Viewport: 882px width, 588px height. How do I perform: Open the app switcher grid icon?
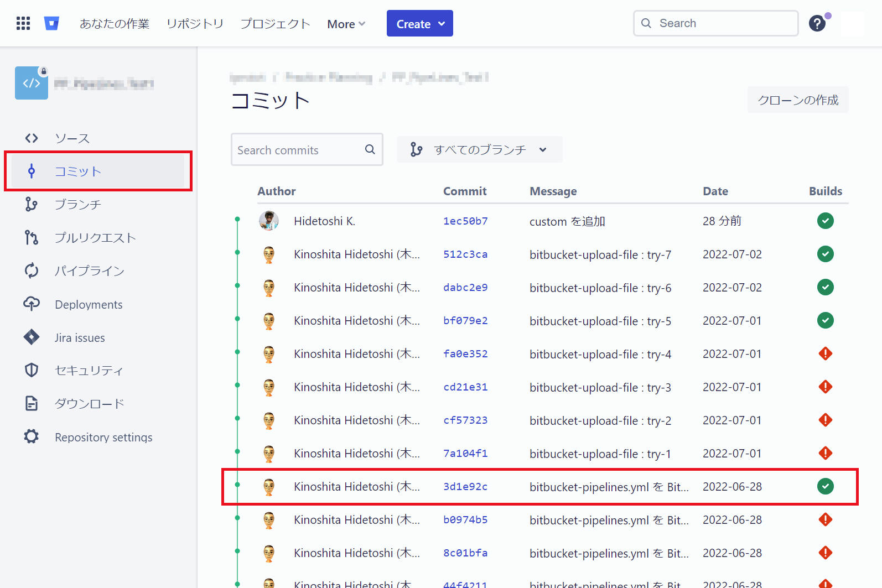[23, 23]
